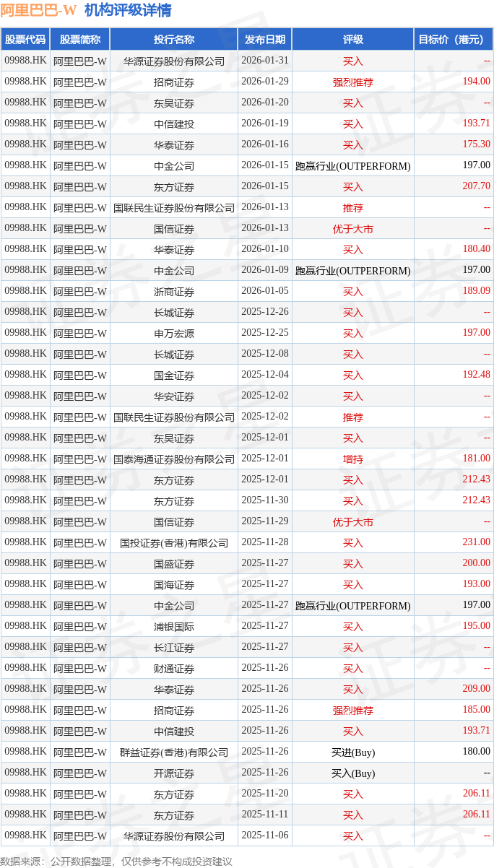
Task: Select 国金证券 firm name
Action: [x=174, y=375]
